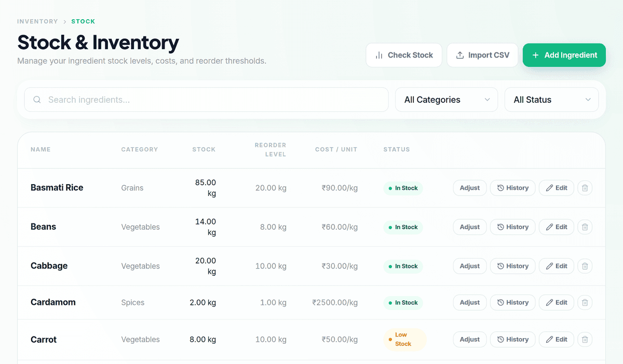Click the Grains category cell

click(132, 188)
